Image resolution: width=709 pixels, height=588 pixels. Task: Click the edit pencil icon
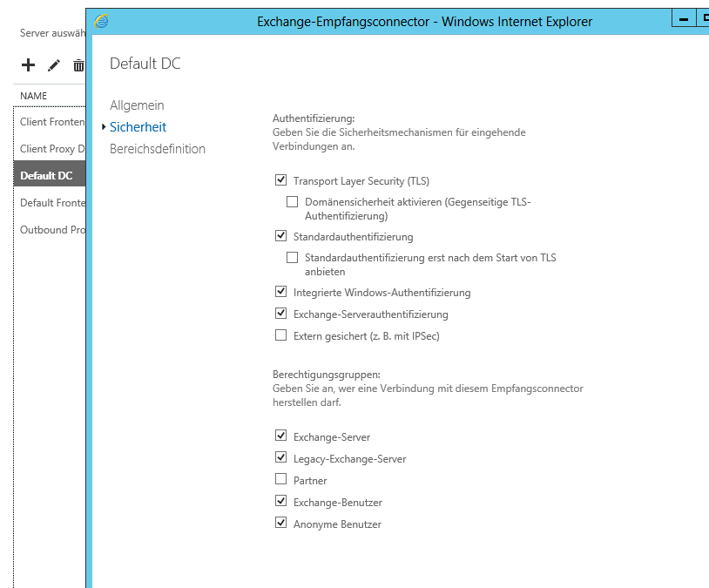[x=54, y=65]
